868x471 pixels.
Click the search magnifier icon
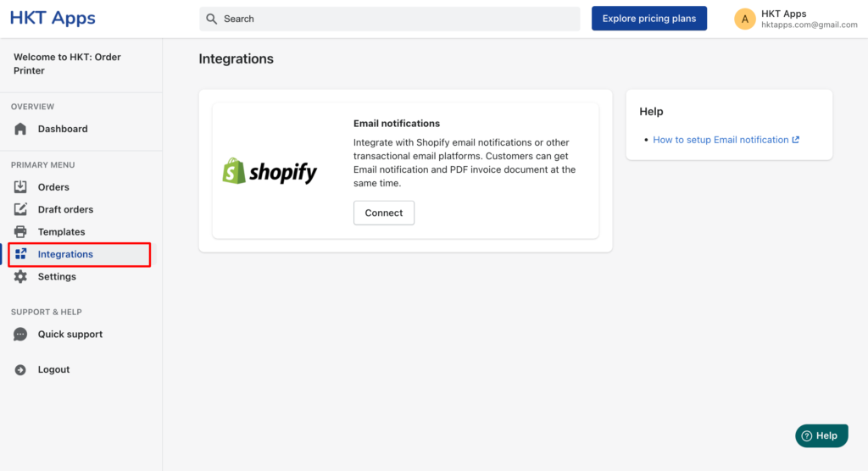click(211, 19)
